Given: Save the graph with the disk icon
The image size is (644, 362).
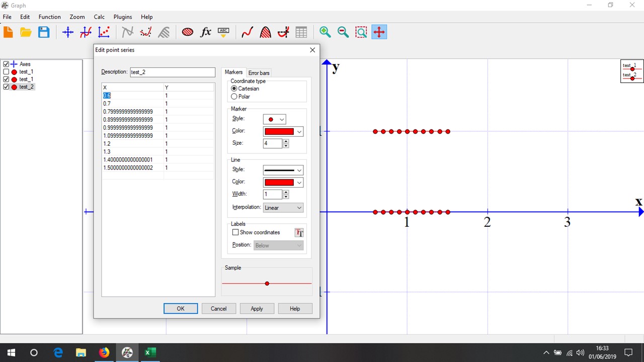Looking at the screenshot, I should pos(44,32).
